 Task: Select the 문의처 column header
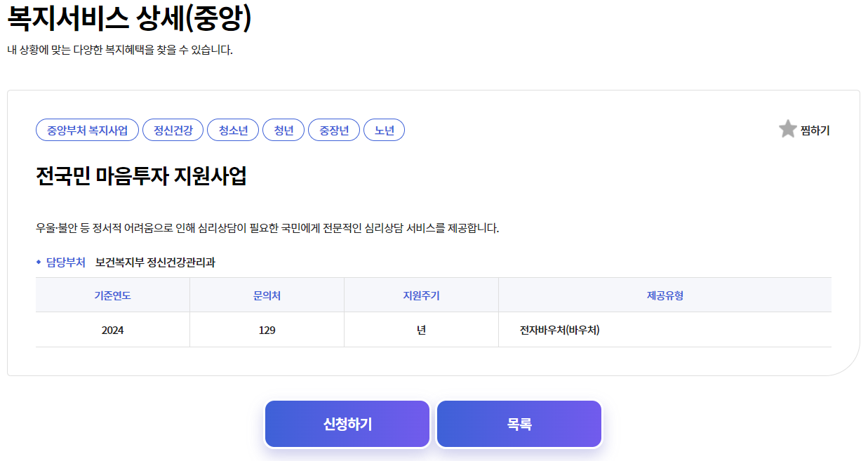(267, 295)
